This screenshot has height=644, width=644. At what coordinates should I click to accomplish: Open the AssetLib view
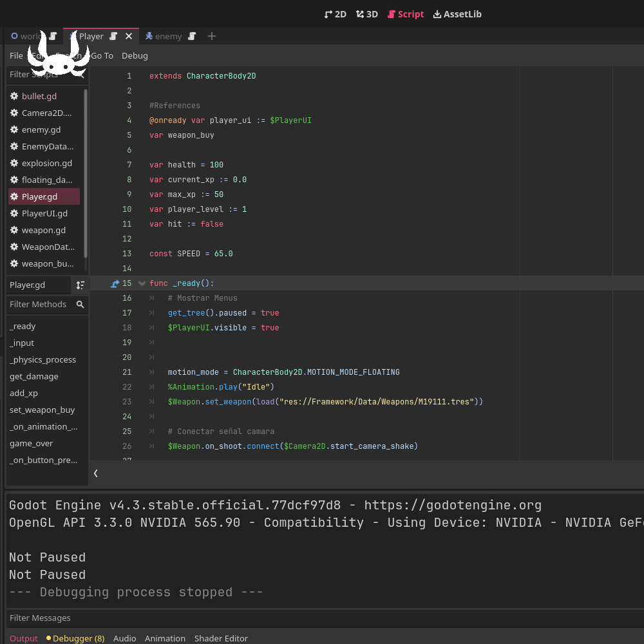coord(457,14)
